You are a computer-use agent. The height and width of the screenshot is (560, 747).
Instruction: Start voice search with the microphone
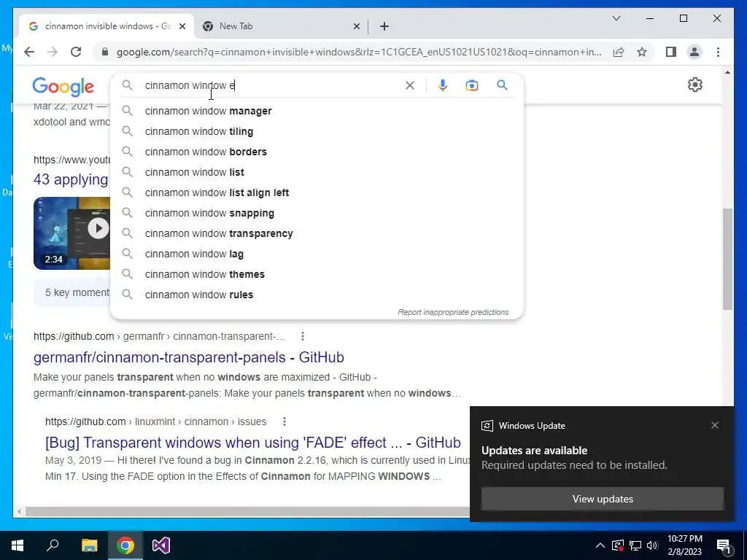[x=443, y=85]
